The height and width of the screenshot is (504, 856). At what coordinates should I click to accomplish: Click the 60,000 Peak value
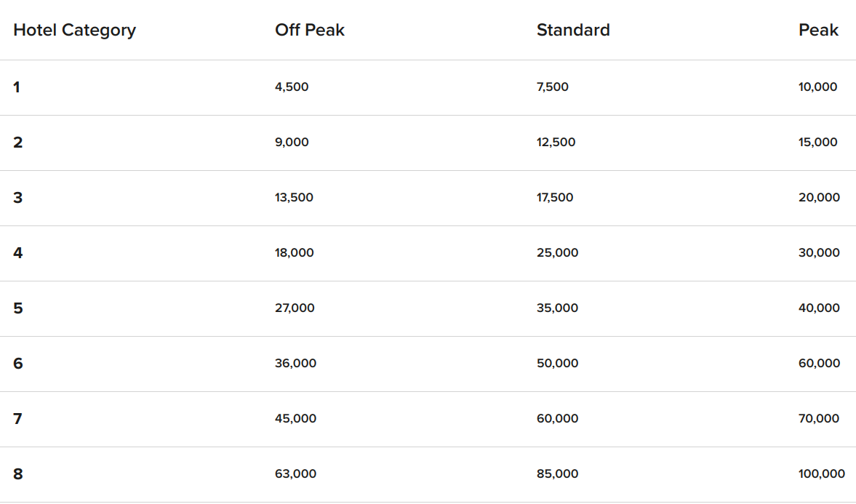[819, 364]
